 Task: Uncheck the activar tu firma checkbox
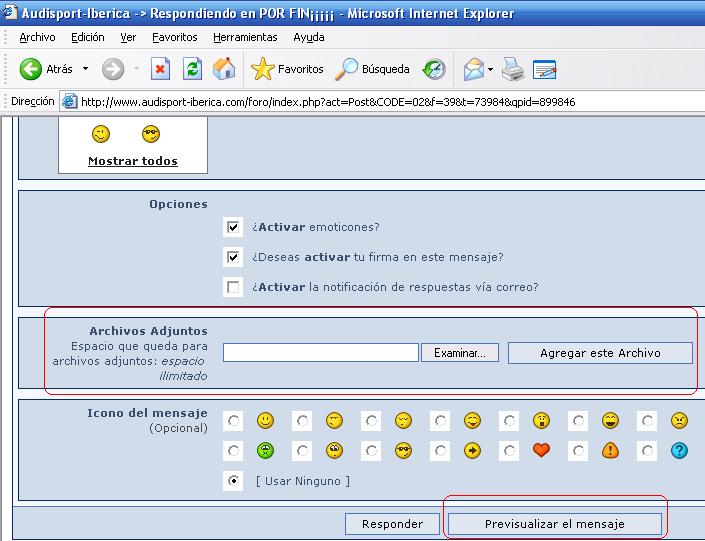(x=233, y=257)
